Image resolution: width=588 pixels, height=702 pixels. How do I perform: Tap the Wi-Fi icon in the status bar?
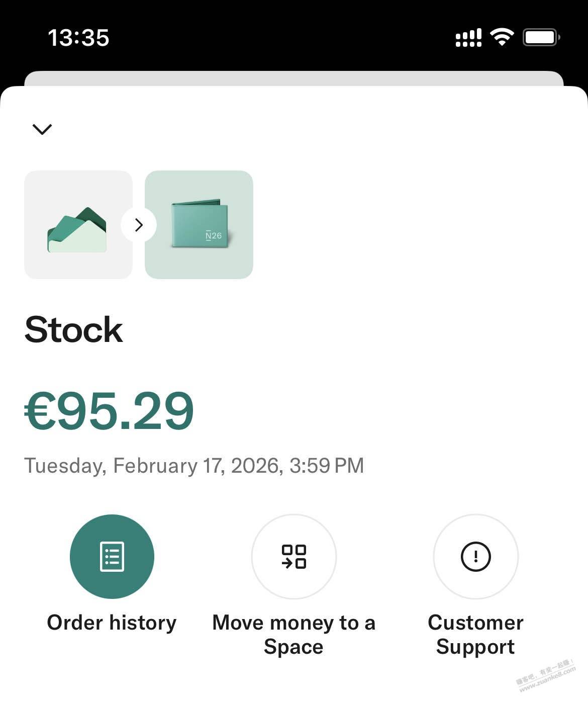[x=502, y=37]
